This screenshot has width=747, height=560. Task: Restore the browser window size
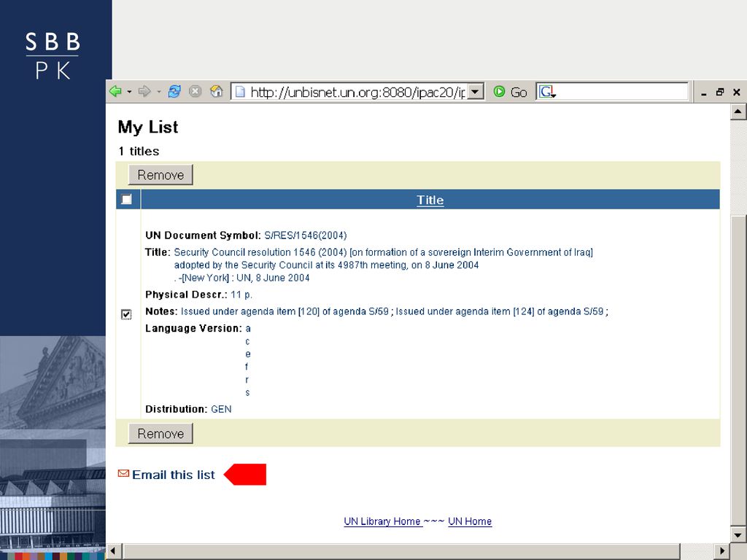point(720,93)
